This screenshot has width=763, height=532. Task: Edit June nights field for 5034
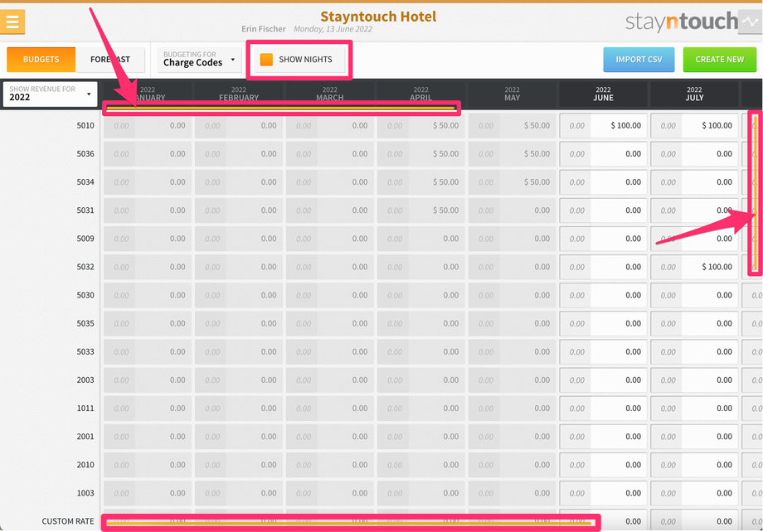576,182
